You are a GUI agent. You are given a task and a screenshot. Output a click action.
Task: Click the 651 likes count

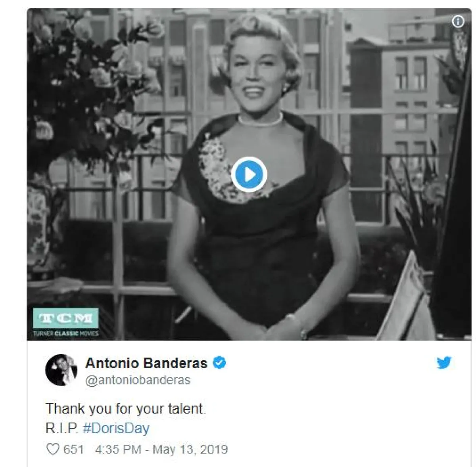pyautogui.click(x=73, y=449)
